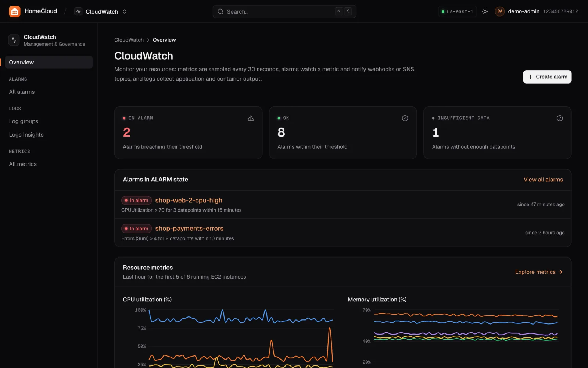The height and width of the screenshot is (368, 588).
Task: Open the demo-admin account menu
Action: [536, 11]
